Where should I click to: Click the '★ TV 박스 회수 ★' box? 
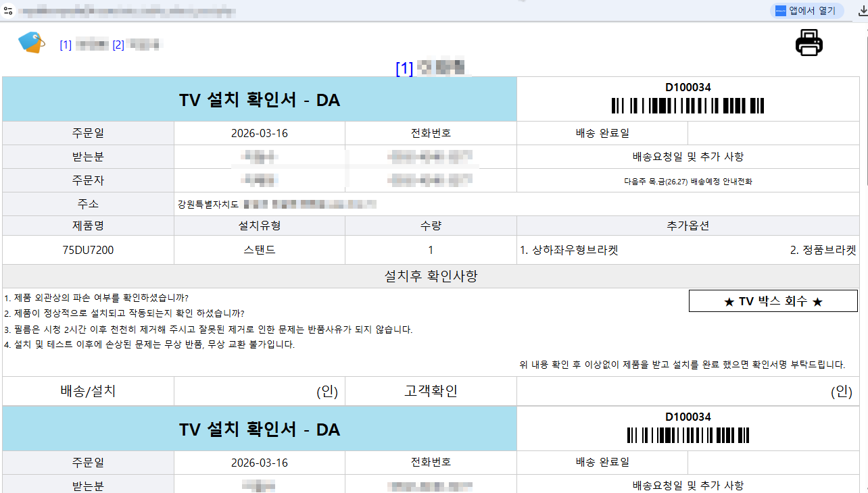(x=773, y=301)
